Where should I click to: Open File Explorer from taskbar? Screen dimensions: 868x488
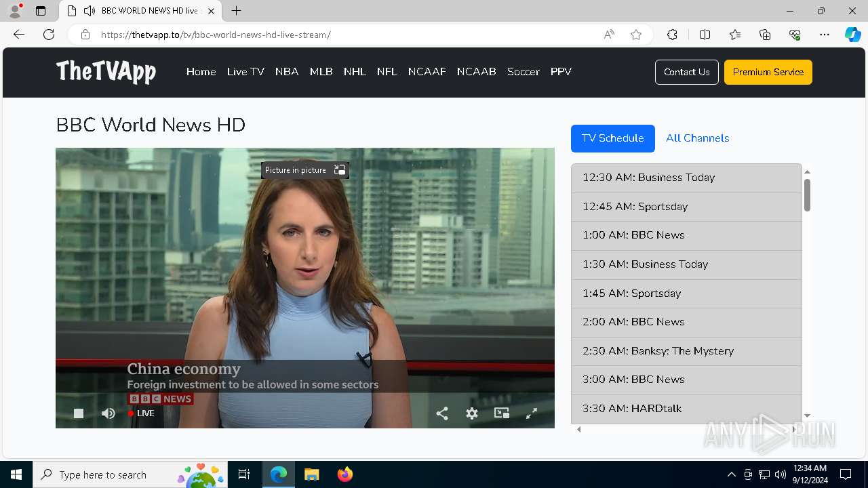[311, 474]
